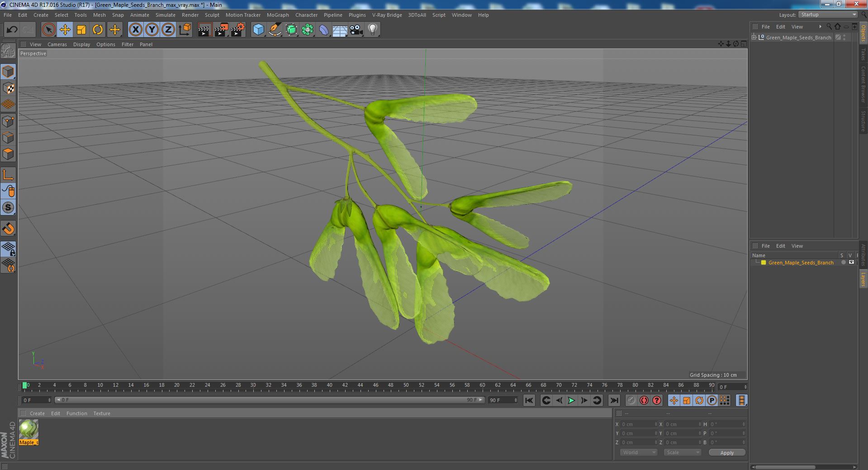
Task: Add a Cube primitive object
Action: tap(258, 30)
